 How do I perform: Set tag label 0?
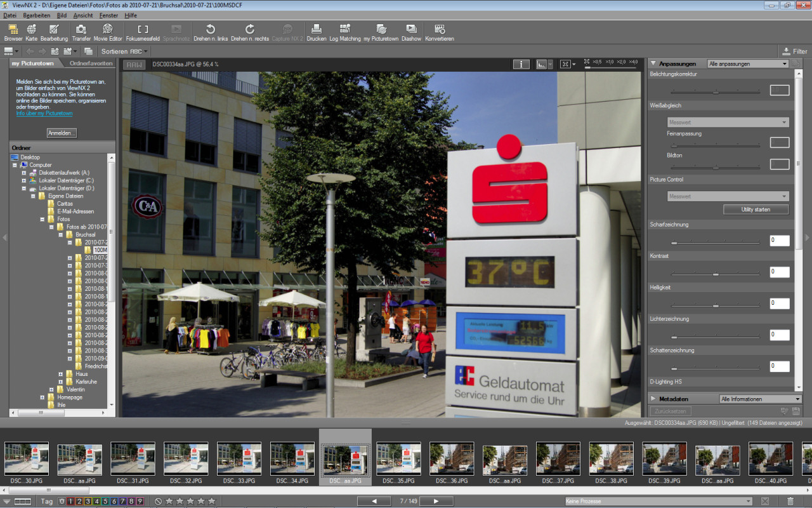[x=62, y=501]
